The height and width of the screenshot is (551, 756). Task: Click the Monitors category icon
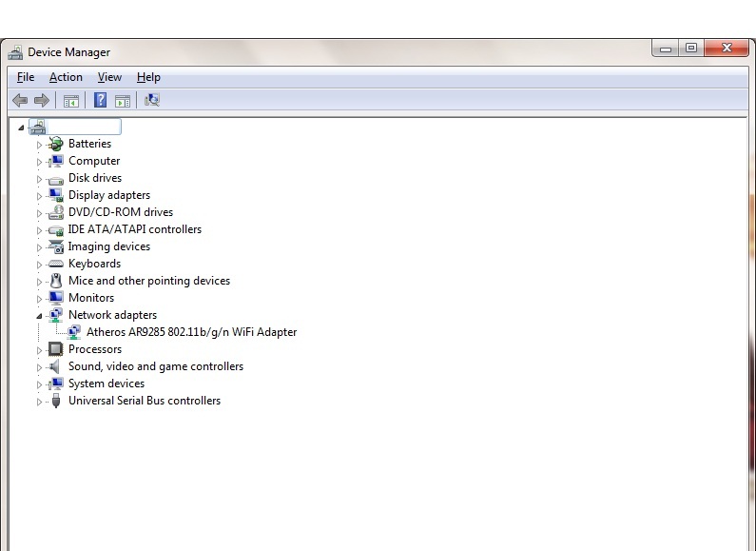point(56,298)
